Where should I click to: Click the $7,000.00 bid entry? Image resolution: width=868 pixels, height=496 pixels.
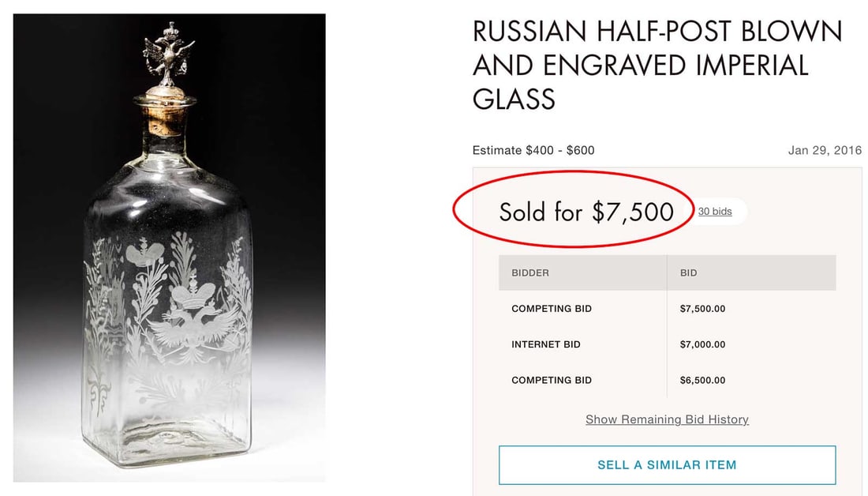tap(703, 344)
